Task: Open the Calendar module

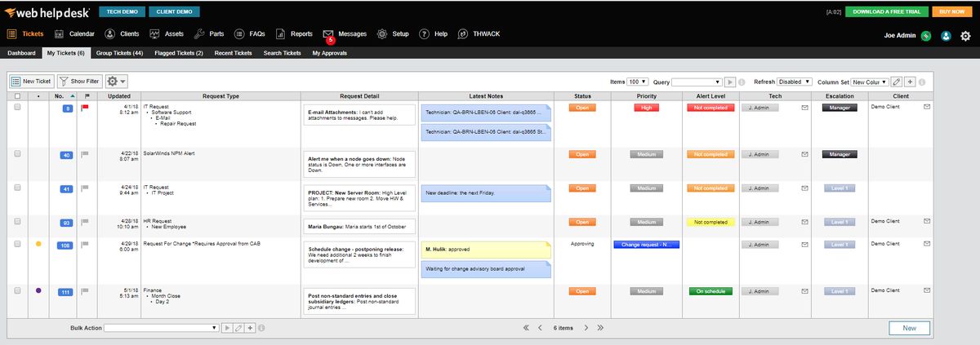Action: pos(74,34)
